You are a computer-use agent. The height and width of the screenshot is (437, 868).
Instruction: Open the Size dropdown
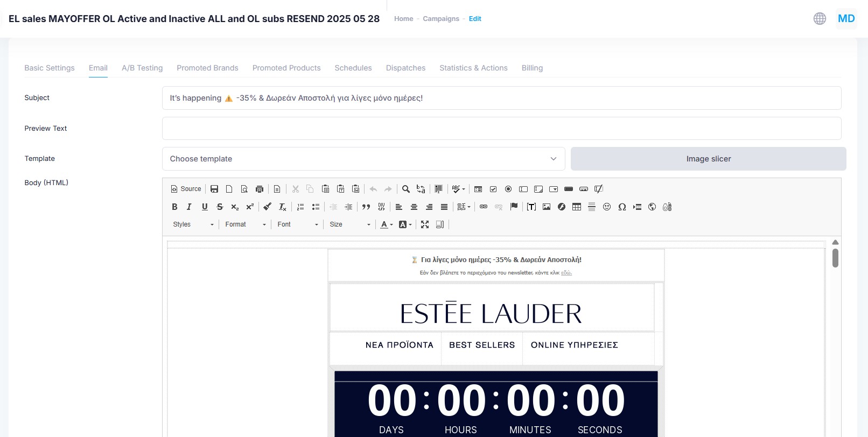[x=350, y=224]
